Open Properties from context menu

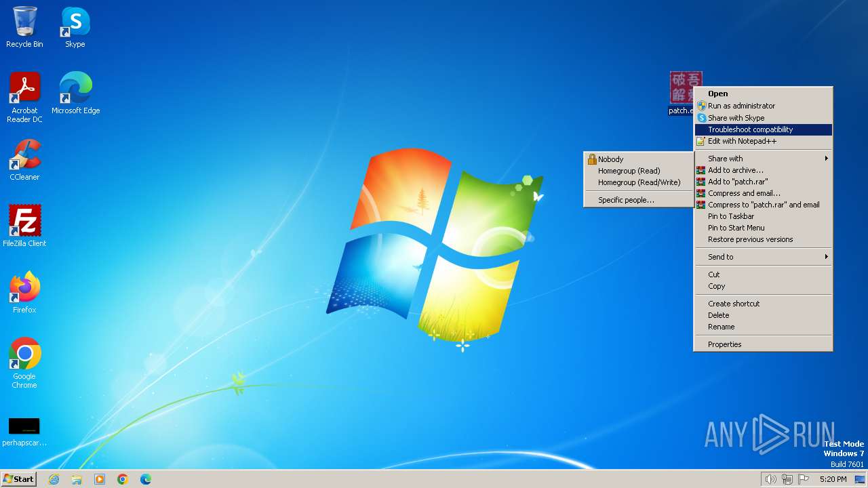(764, 344)
